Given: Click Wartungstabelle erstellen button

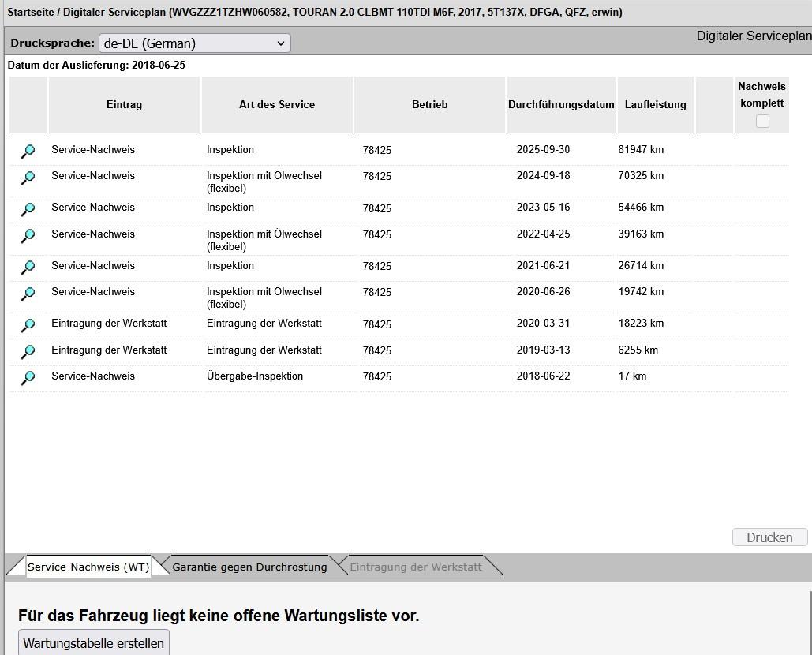Looking at the screenshot, I should coord(94,643).
